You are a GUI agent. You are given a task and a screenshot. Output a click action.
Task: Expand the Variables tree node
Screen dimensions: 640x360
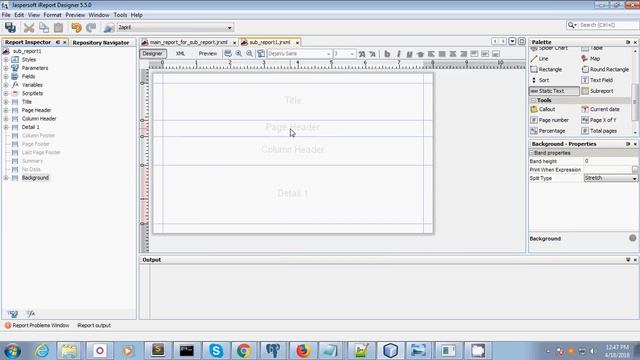tap(6, 85)
